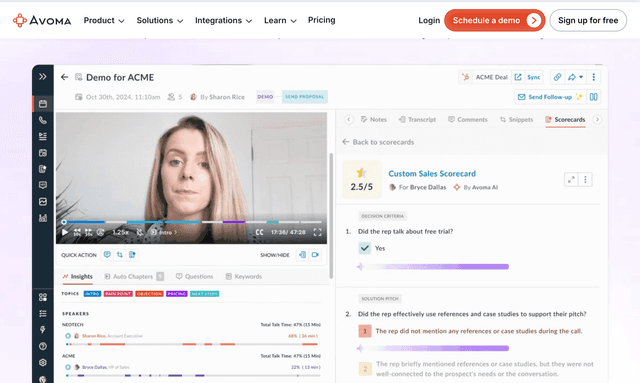
Task: Copy meeting link icon
Action: click(557, 77)
